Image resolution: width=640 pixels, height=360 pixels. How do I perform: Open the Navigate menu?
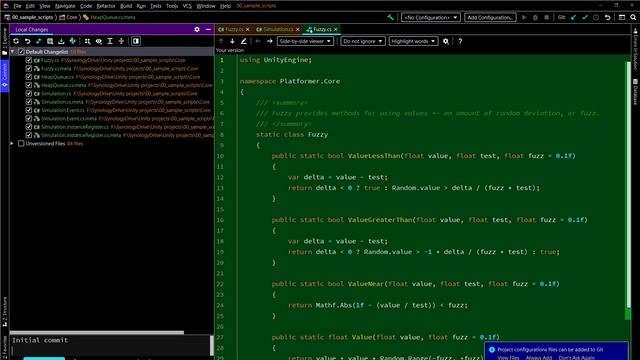(65, 6)
